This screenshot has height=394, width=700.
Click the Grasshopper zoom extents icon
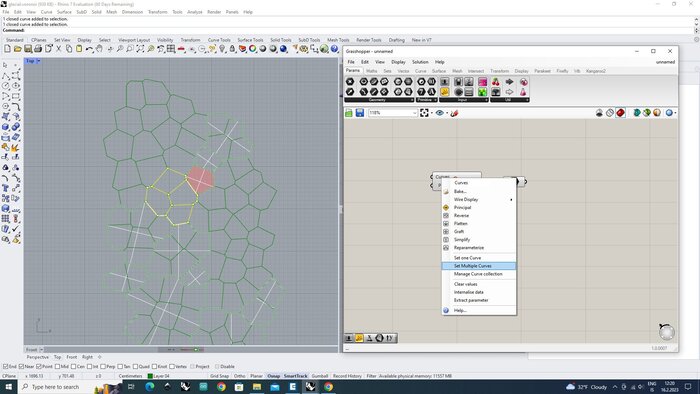click(x=424, y=113)
